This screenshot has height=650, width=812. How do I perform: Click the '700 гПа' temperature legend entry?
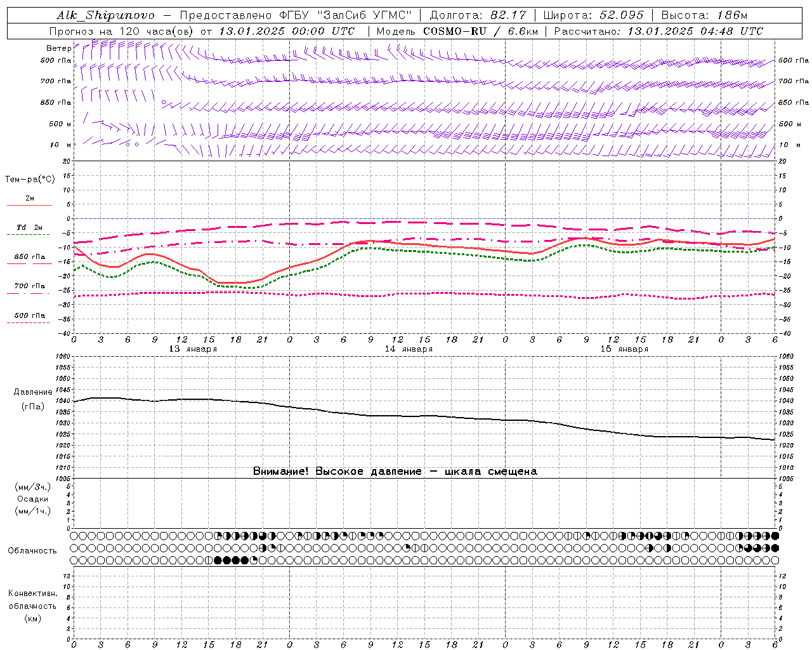point(30,286)
